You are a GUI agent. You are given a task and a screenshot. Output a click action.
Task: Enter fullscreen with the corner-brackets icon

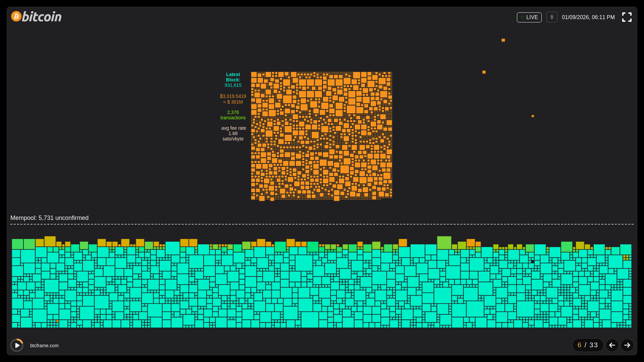[x=627, y=17]
